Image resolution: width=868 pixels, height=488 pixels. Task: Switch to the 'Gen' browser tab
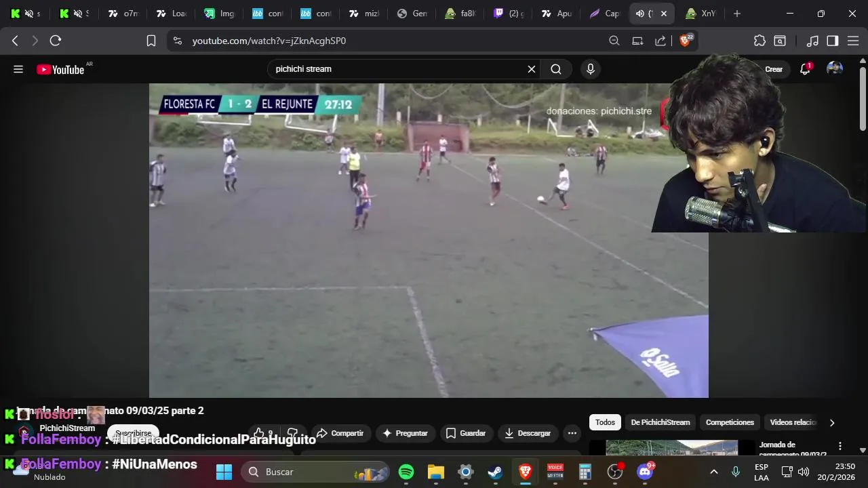(412, 14)
